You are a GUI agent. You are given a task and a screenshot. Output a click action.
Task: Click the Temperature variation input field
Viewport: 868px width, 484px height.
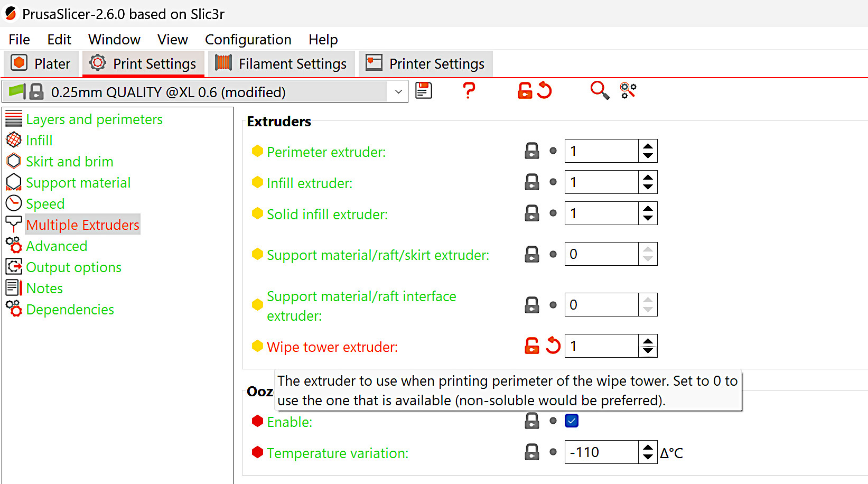point(601,452)
